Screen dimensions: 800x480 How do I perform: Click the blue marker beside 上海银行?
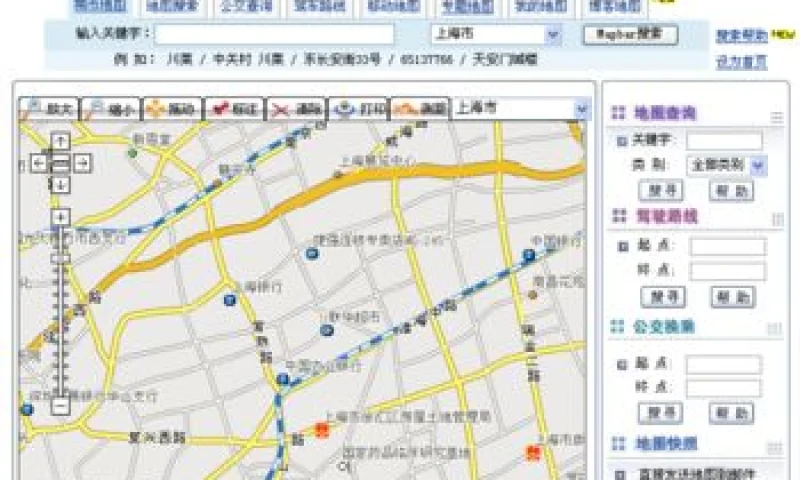tap(230, 300)
